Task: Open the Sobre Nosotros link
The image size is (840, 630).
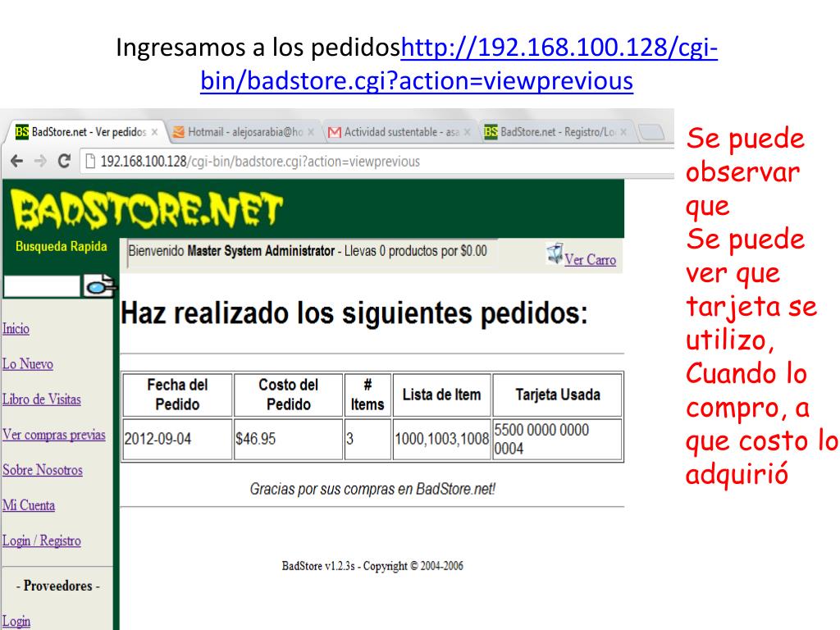Action: pos(43,470)
